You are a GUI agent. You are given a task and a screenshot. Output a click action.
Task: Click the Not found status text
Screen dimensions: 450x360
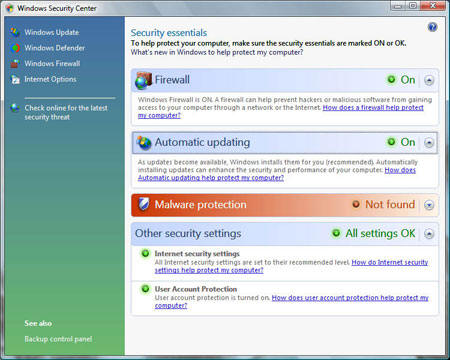pyautogui.click(x=390, y=204)
